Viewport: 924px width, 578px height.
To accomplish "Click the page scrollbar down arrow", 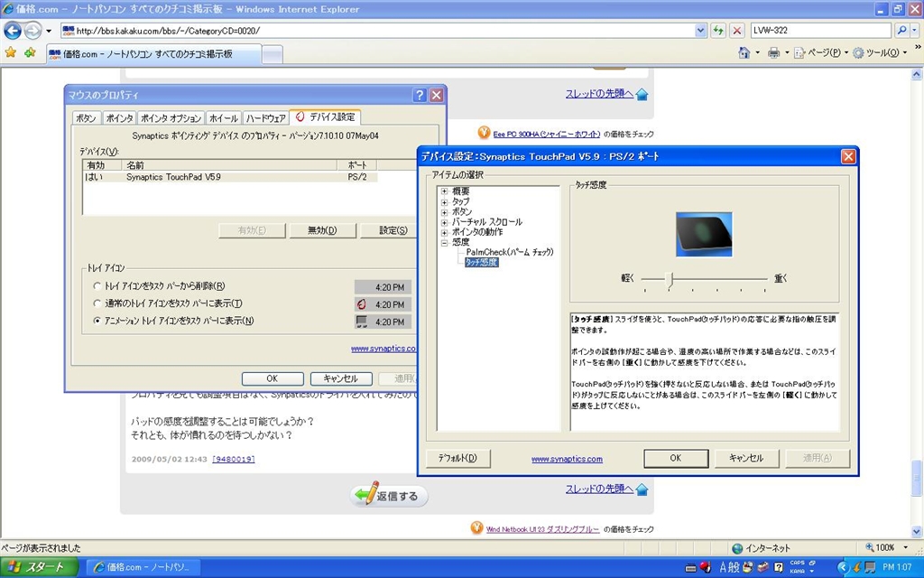I will point(917,531).
